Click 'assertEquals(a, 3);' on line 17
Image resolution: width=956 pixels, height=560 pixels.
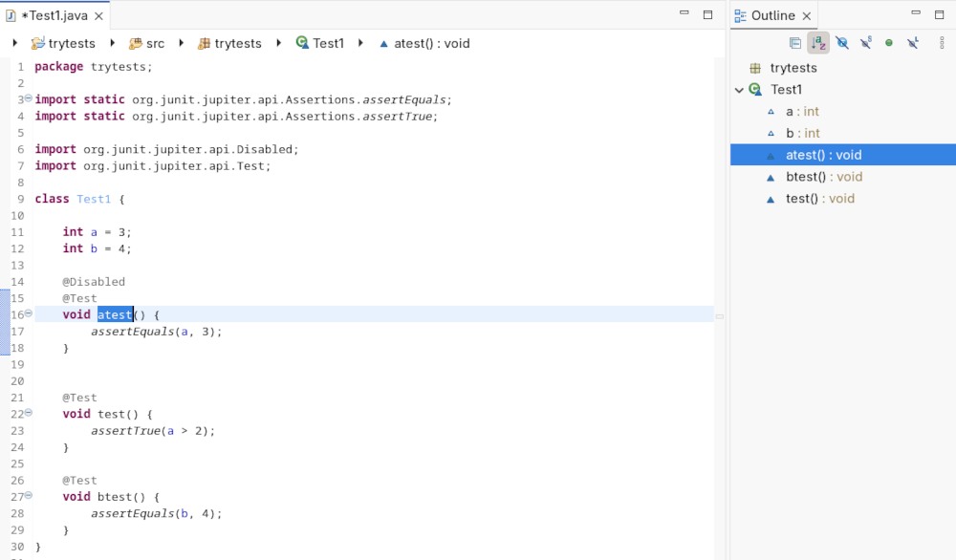click(157, 332)
